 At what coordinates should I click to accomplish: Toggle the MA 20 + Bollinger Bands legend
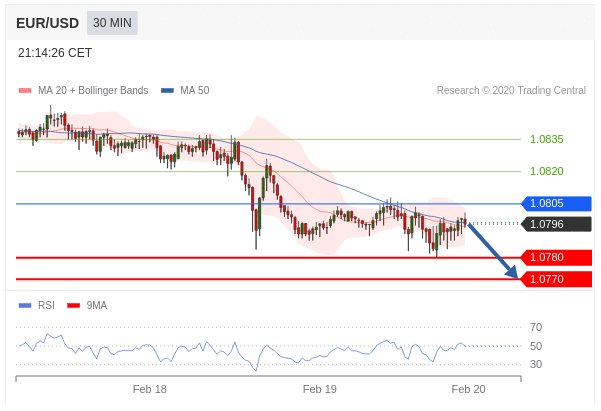click(x=83, y=90)
